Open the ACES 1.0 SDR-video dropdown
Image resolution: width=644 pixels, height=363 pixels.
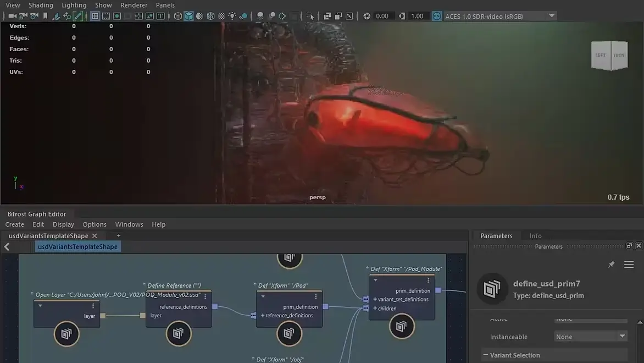click(x=495, y=16)
